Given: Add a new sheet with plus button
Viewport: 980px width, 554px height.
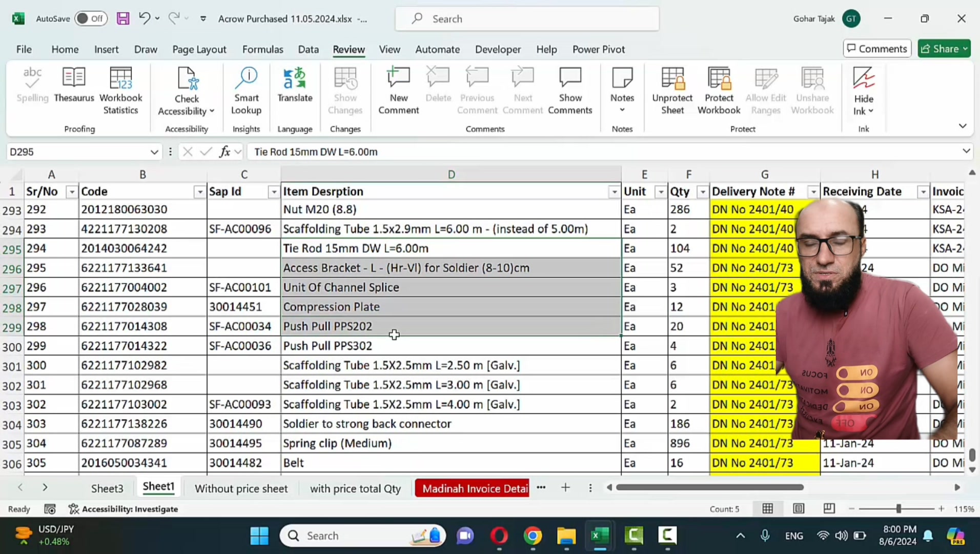Looking at the screenshot, I should click(x=565, y=488).
